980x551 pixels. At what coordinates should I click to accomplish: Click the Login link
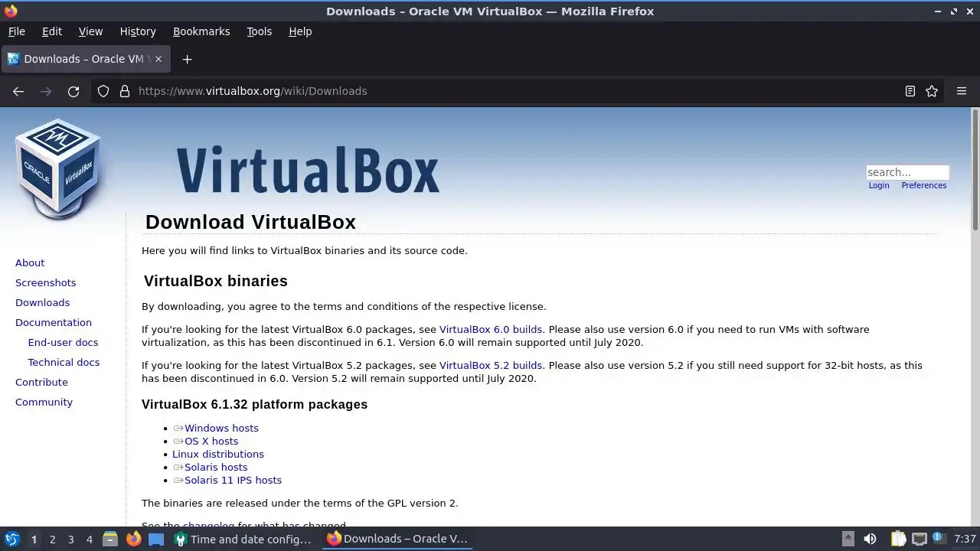(879, 185)
